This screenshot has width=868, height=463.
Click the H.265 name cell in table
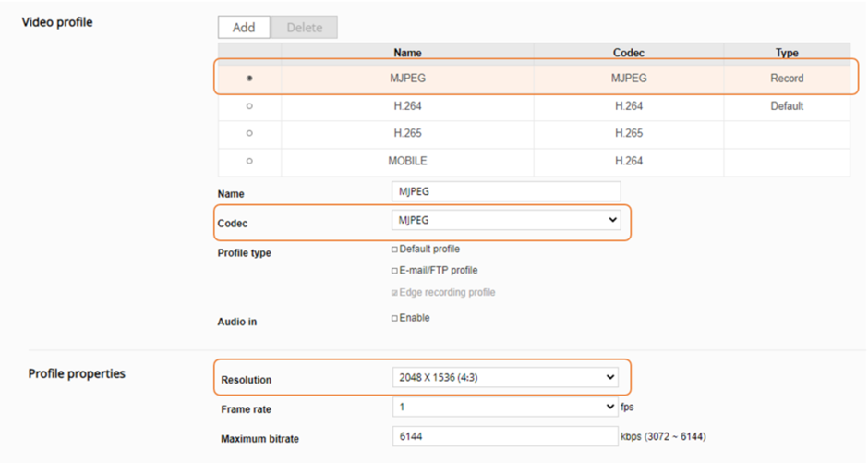pyautogui.click(x=407, y=133)
